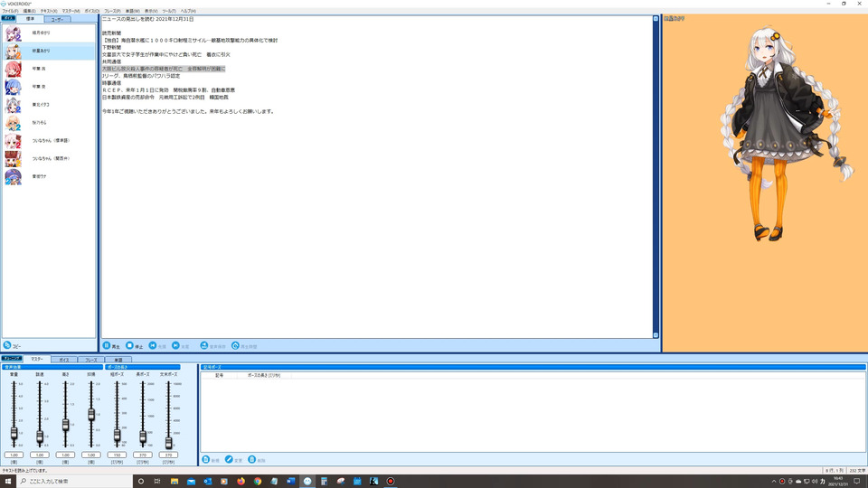Click the 再生 playback icon
The image size is (868, 488).
(x=107, y=345)
